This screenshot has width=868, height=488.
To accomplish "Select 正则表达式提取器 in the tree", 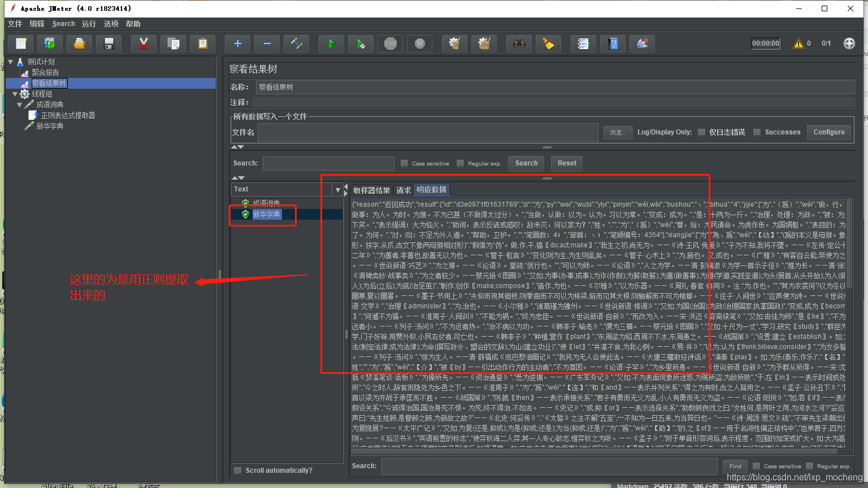I will pyautogui.click(x=68, y=115).
